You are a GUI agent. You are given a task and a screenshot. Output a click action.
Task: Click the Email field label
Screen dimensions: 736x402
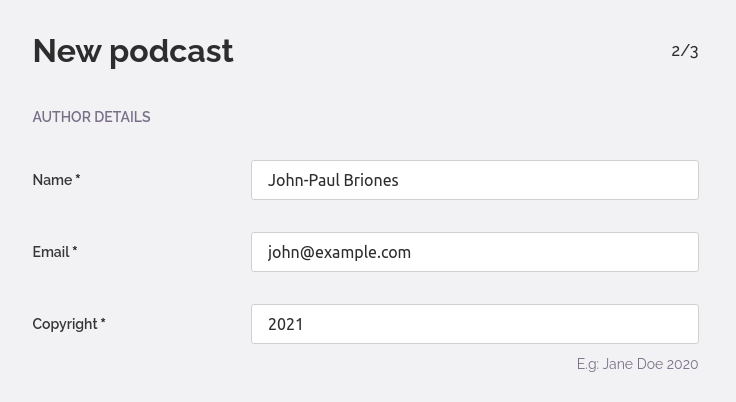[51, 252]
